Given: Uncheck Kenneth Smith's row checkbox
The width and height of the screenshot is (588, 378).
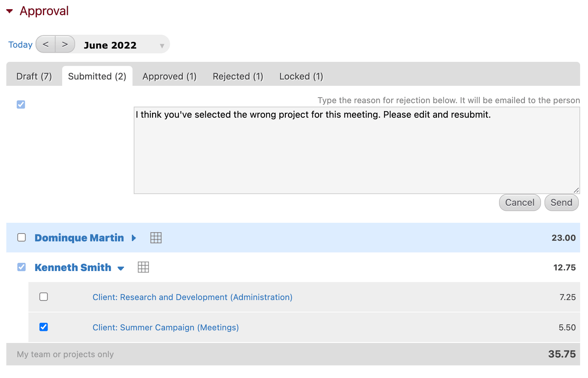Looking at the screenshot, I should (x=21, y=267).
